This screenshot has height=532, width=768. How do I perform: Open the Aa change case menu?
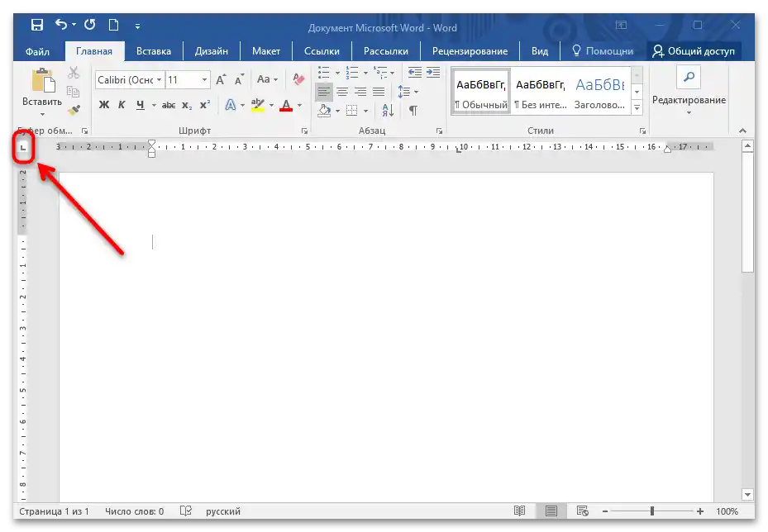[x=267, y=79]
